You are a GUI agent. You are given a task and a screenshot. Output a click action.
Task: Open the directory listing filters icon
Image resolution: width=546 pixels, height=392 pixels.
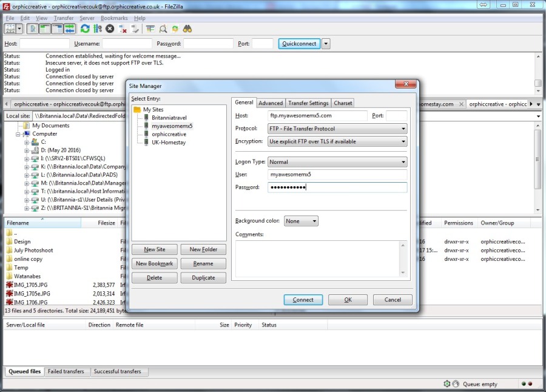150,29
